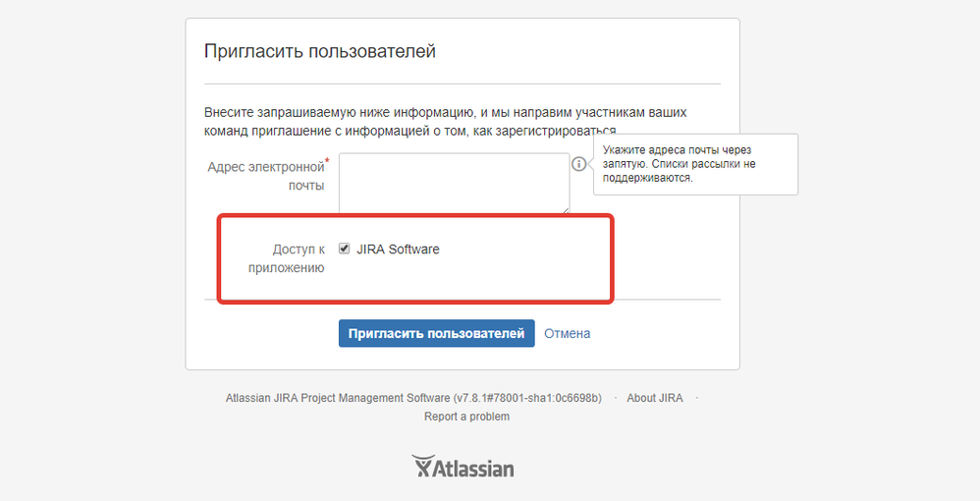
Task: Click the Адрес электронной почты label
Action: (268, 176)
